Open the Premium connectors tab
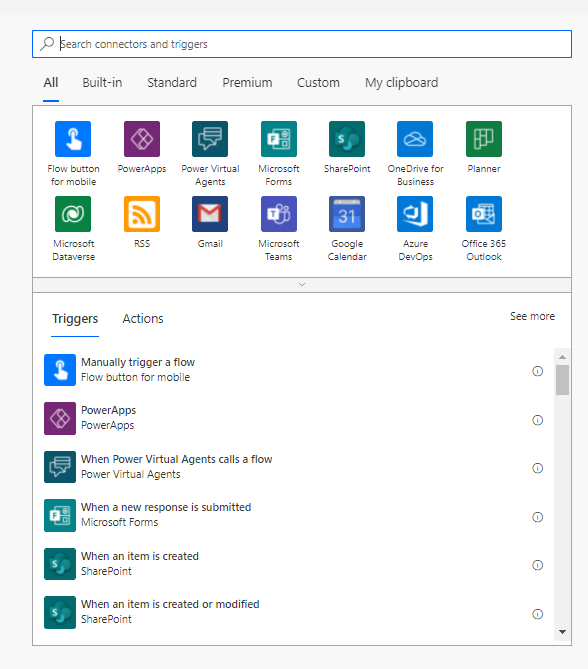Viewport: 588px width, 669px height. click(247, 83)
